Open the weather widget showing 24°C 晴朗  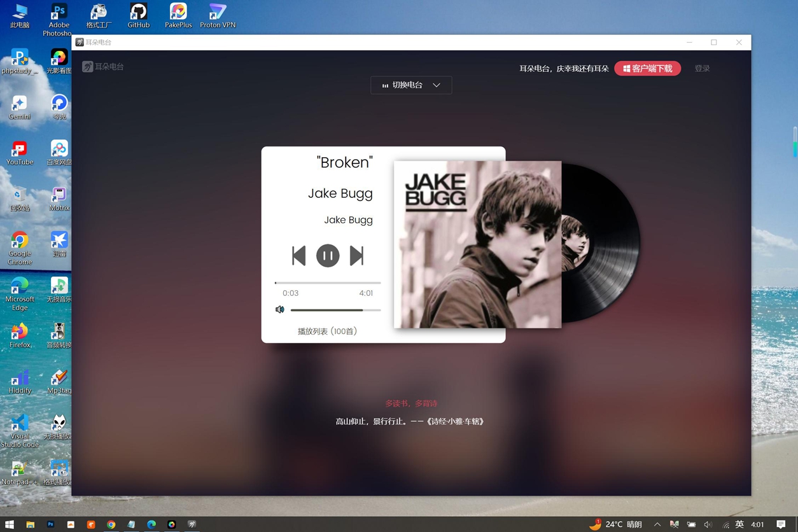[616, 524]
